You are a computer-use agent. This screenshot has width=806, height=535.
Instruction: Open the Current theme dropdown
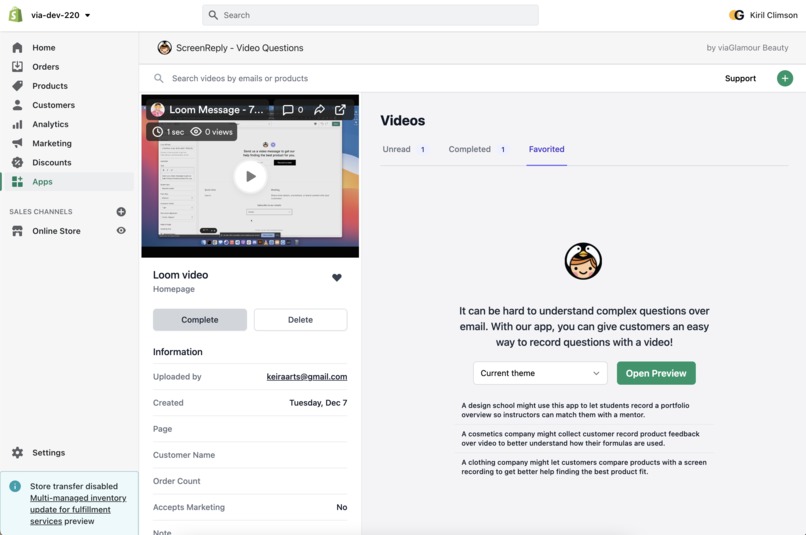(540, 373)
